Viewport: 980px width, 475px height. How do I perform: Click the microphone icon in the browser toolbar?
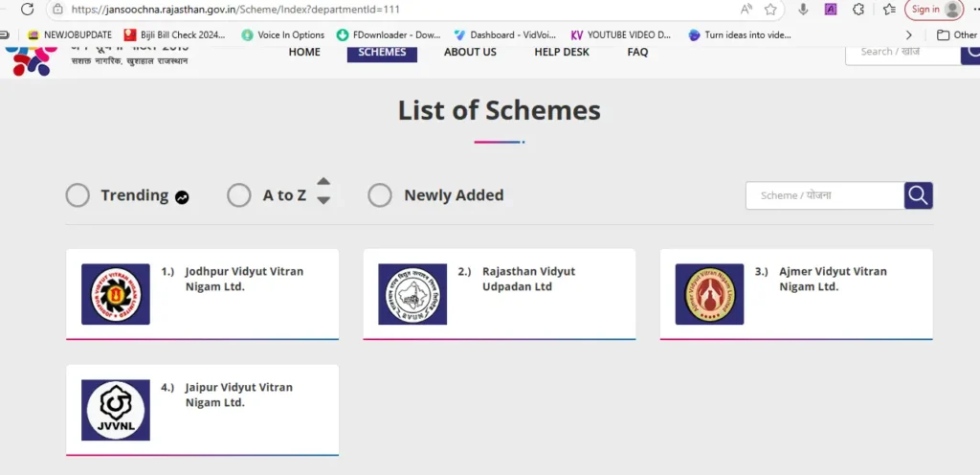pyautogui.click(x=803, y=10)
